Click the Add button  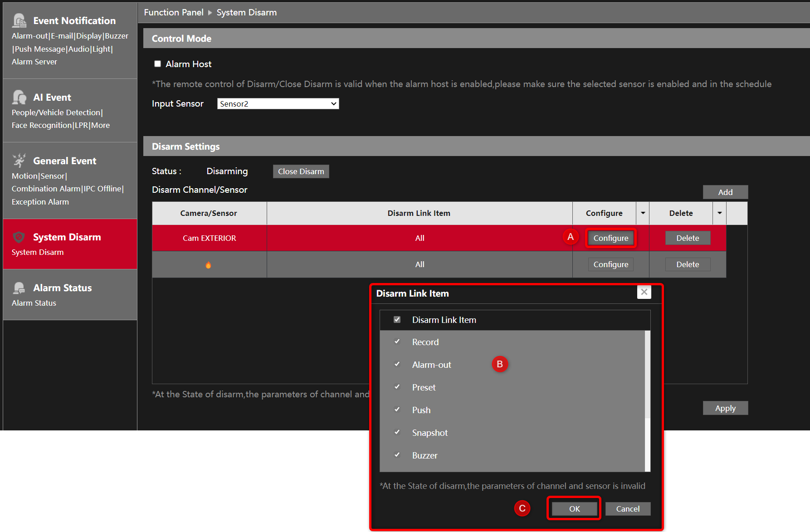coord(725,192)
